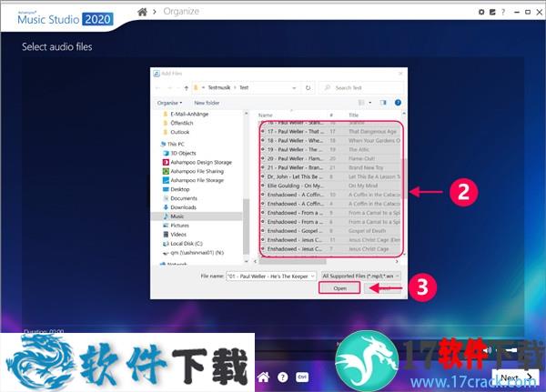Expand the address bar history dropdown
This screenshot has height=392, width=546.
[x=294, y=87]
